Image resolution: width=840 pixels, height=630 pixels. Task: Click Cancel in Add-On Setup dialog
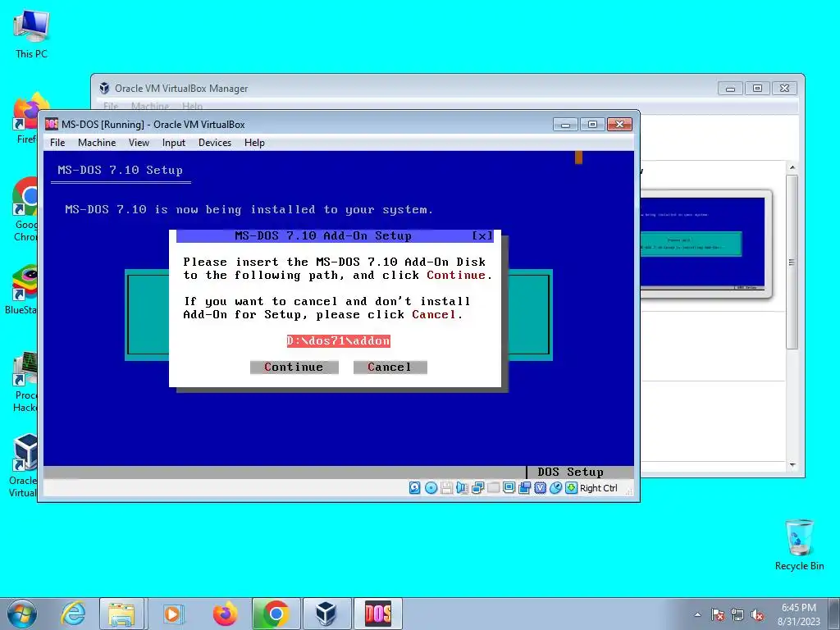(x=390, y=367)
